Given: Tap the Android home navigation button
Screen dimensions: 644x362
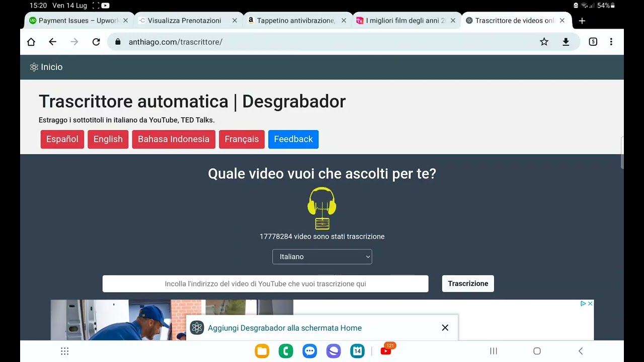Looking at the screenshot, I should pyautogui.click(x=537, y=351).
